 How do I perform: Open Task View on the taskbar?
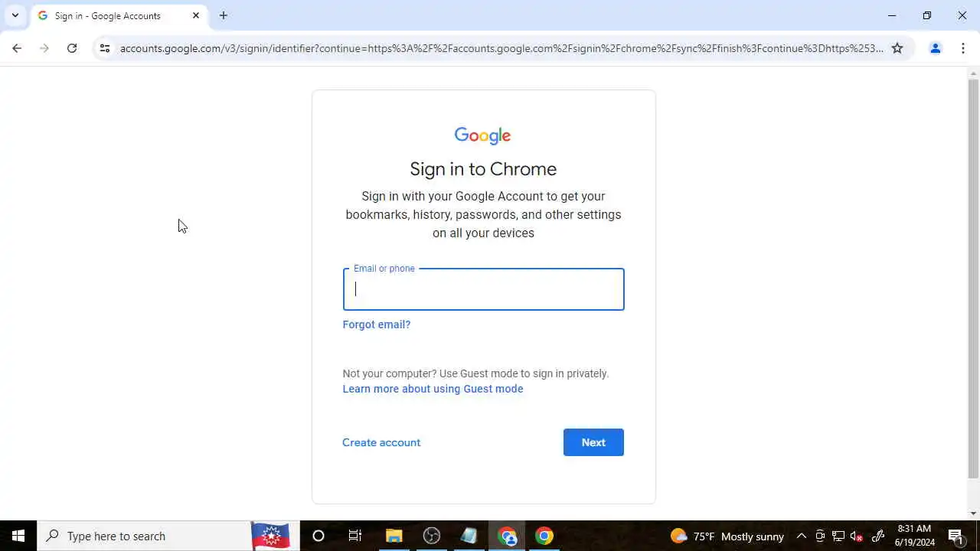coord(355,536)
